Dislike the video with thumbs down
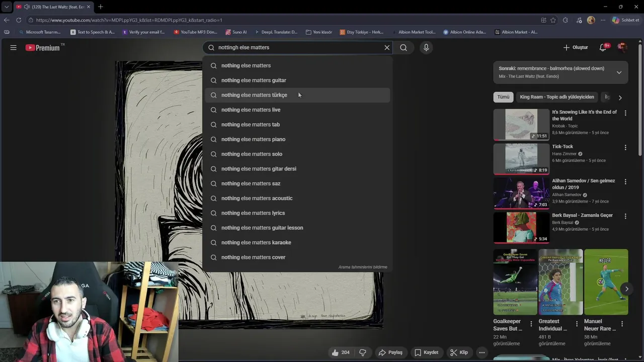The image size is (644, 362). (x=363, y=352)
